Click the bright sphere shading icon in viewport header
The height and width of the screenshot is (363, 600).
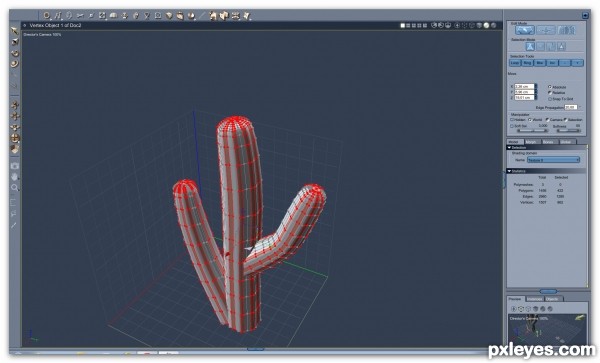coord(486,25)
